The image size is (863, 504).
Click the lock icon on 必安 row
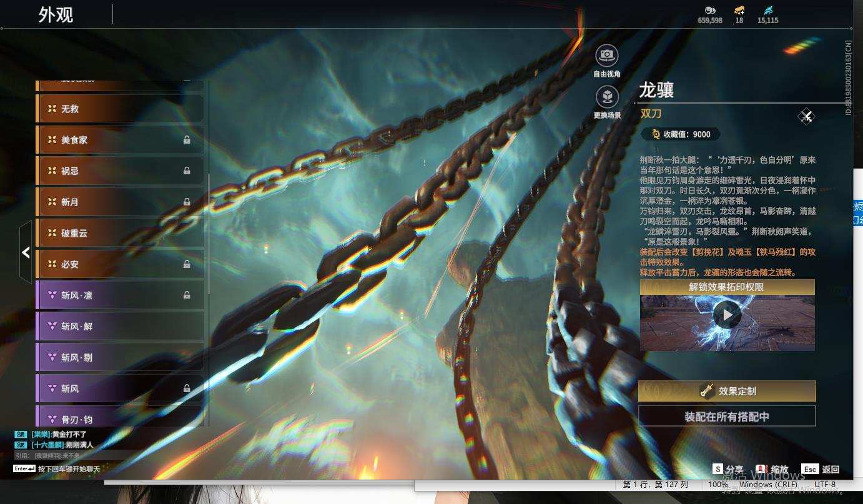tap(187, 264)
